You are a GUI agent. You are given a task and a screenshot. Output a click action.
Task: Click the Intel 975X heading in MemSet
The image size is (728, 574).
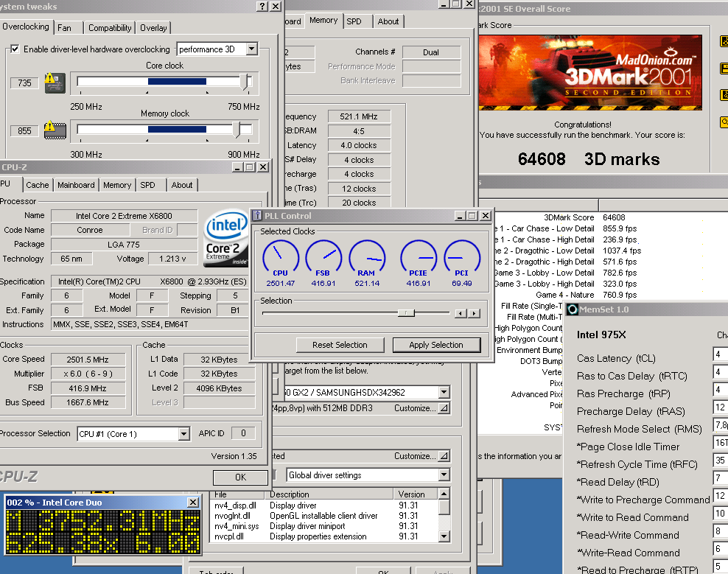pyautogui.click(x=601, y=335)
